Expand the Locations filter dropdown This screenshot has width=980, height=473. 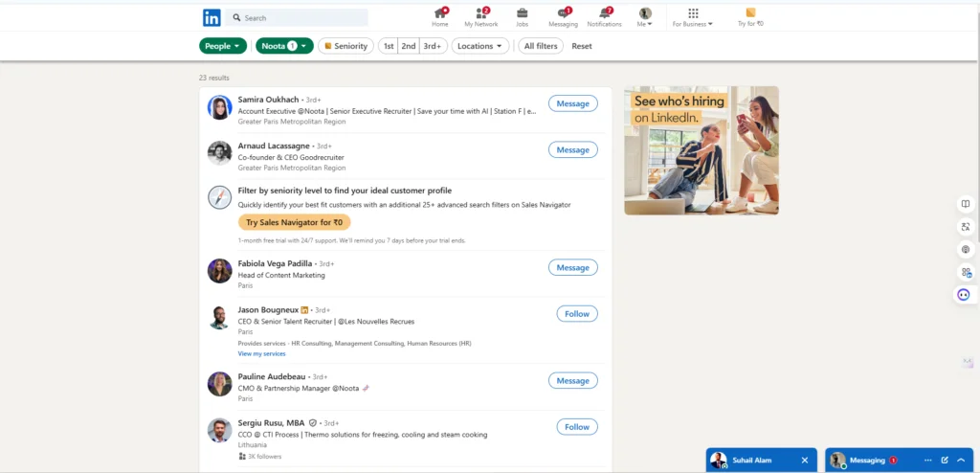coord(479,46)
